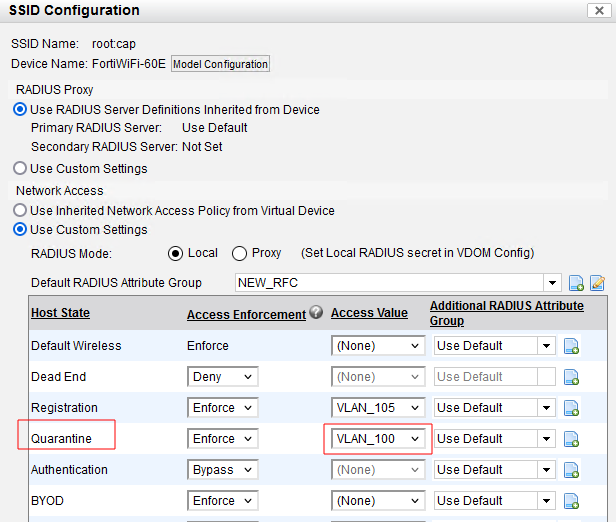Add attribute group for Quarantine row
616x522 pixels.
[572, 439]
